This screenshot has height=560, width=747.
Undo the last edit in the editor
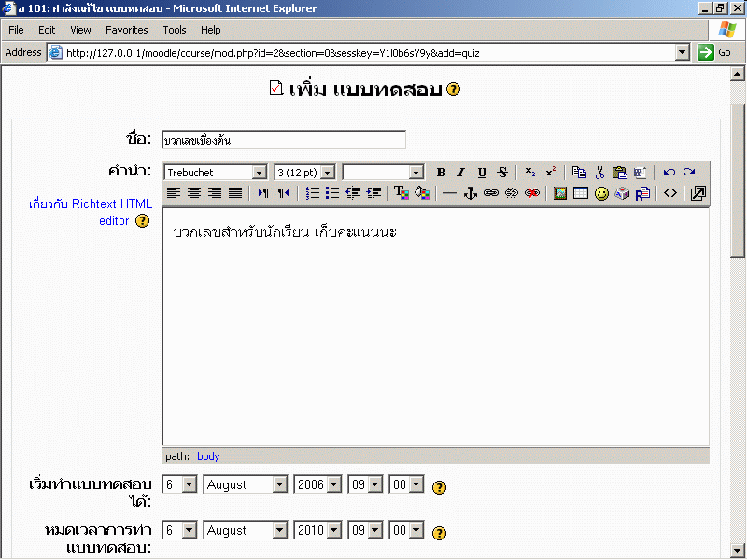(669, 173)
